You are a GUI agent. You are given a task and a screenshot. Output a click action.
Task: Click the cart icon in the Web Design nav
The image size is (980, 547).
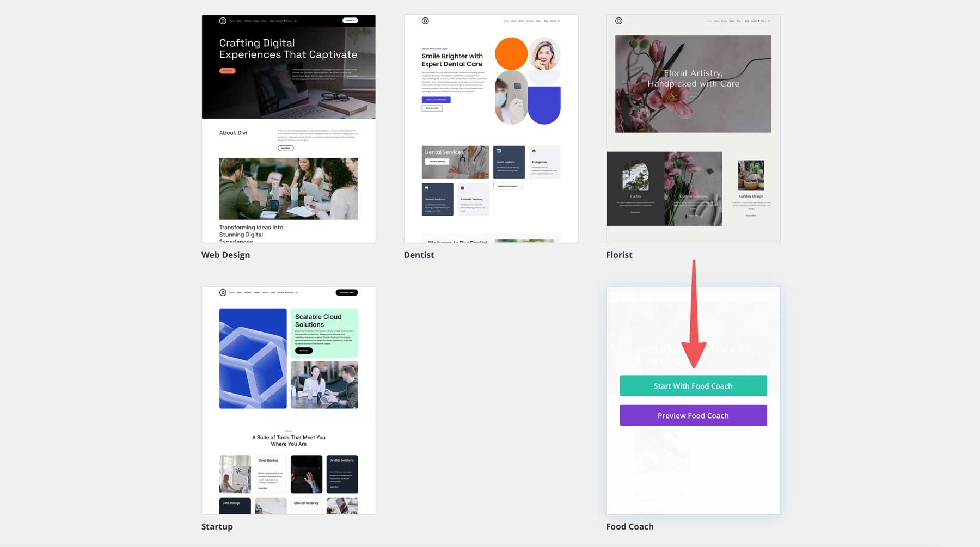point(284,21)
